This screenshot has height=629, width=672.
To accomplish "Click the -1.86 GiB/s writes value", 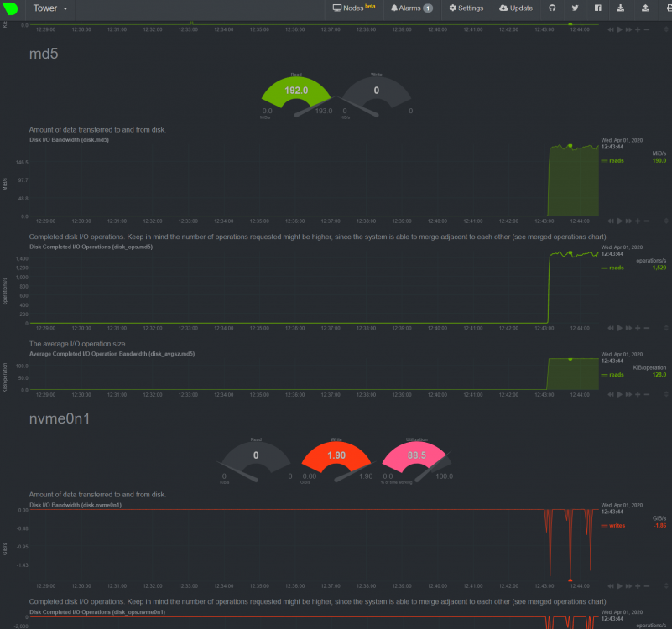I will coord(660,526).
